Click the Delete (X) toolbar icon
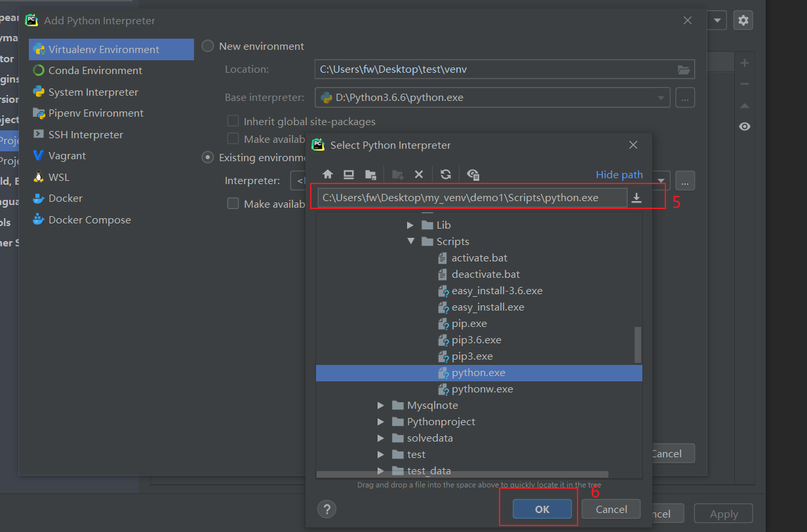 [x=419, y=174]
